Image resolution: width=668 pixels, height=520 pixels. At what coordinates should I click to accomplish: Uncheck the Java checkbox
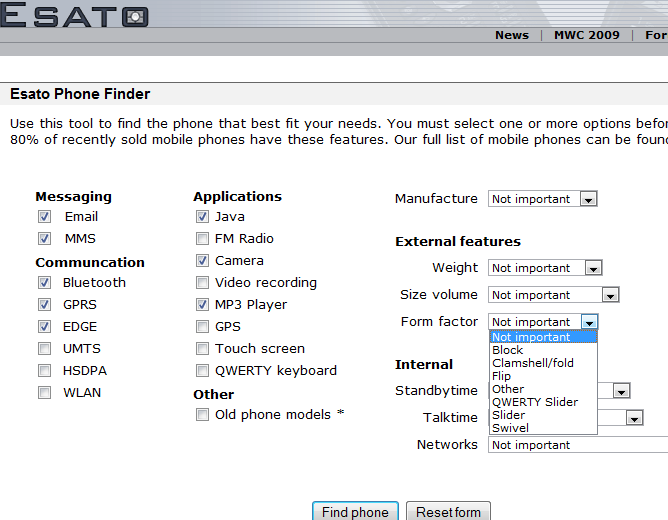[x=202, y=217]
